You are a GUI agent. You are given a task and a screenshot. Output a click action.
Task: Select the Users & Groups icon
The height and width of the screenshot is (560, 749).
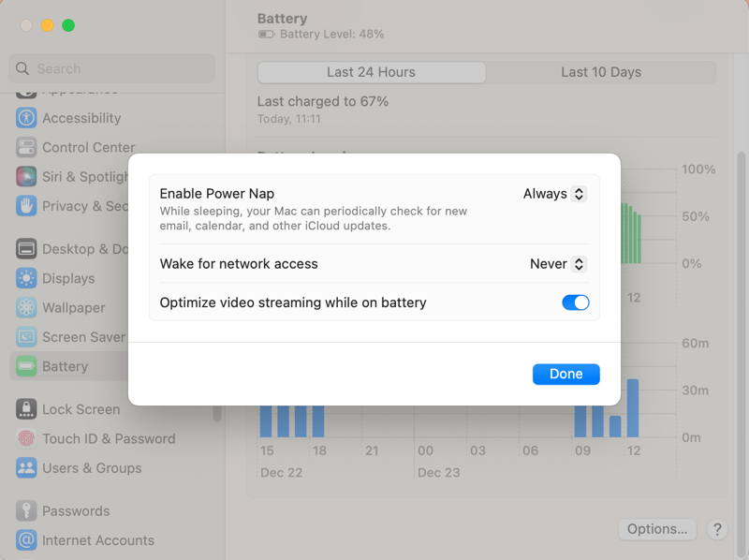pos(26,468)
